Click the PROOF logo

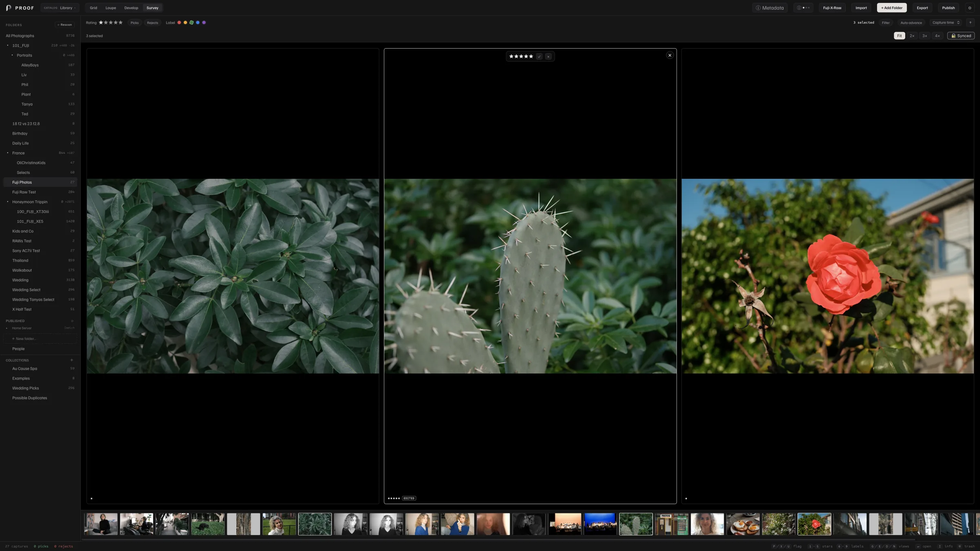pyautogui.click(x=20, y=8)
